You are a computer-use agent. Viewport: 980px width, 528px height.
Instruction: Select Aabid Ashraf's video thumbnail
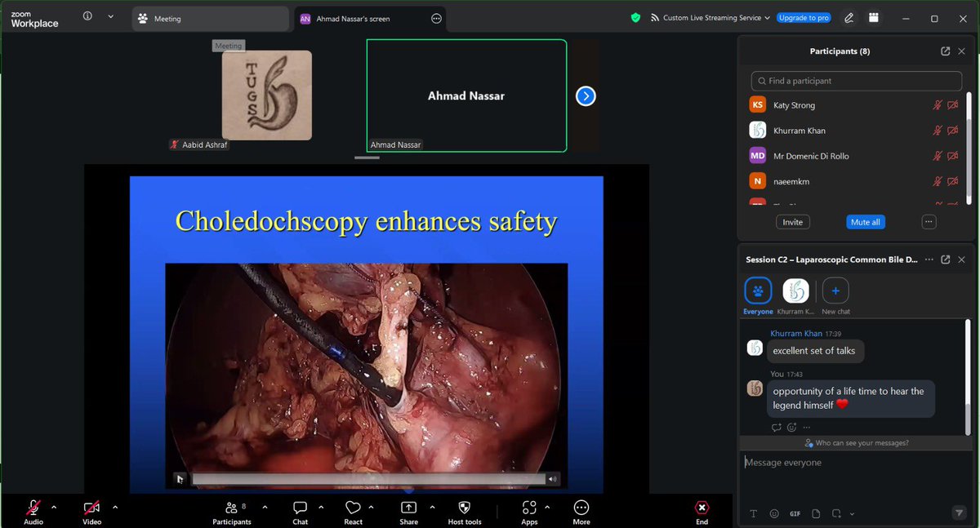(266, 95)
